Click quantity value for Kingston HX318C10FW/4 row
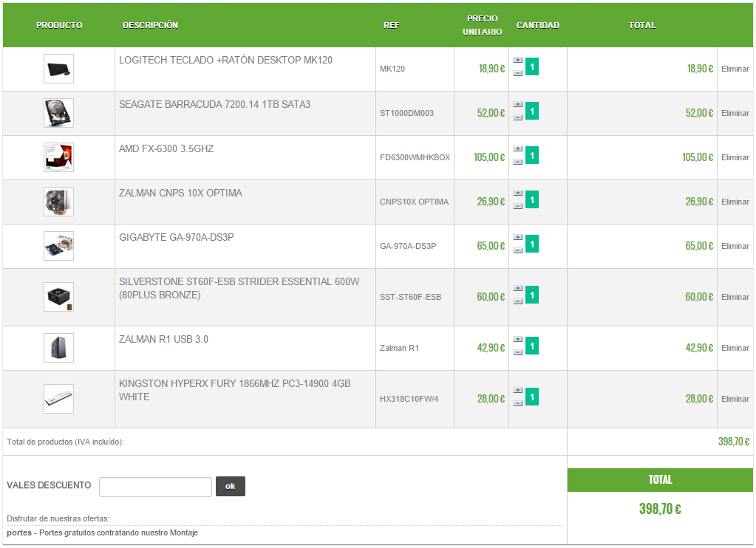756x548 pixels. click(532, 397)
